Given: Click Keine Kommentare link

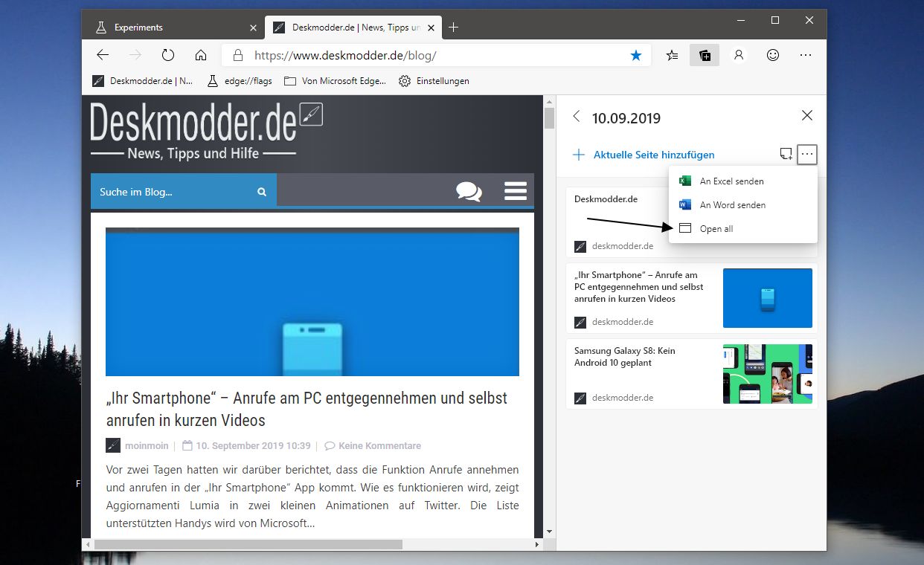Looking at the screenshot, I should pyautogui.click(x=379, y=446).
